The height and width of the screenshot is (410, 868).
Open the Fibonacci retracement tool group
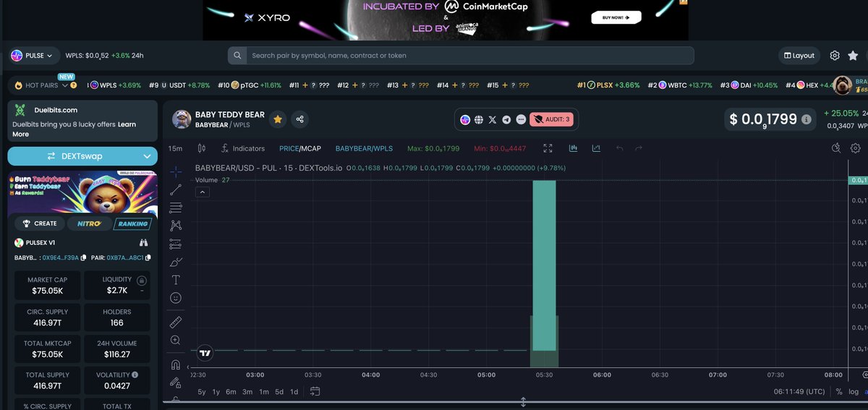pyautogui.click(x=176, y=208)
